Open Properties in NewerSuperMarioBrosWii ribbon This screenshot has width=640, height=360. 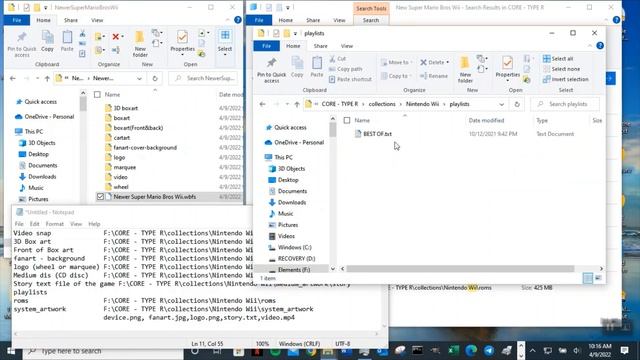pos(182,42)
